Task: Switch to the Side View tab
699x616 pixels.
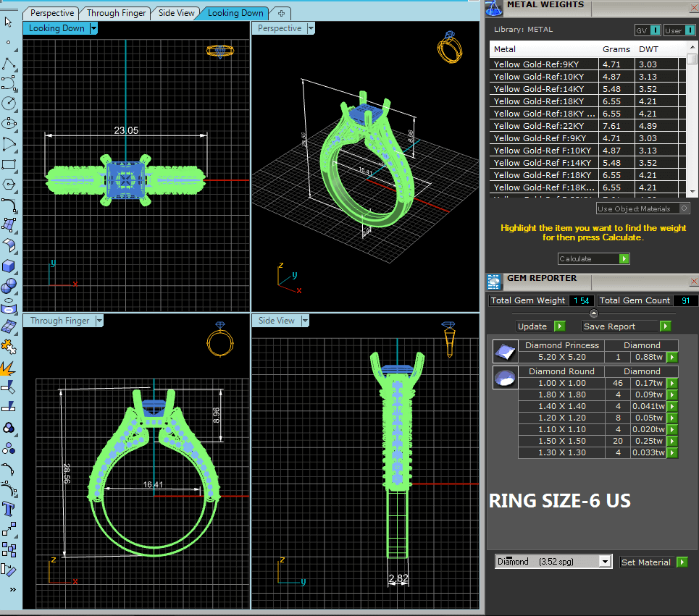Action: pos(177,13)
